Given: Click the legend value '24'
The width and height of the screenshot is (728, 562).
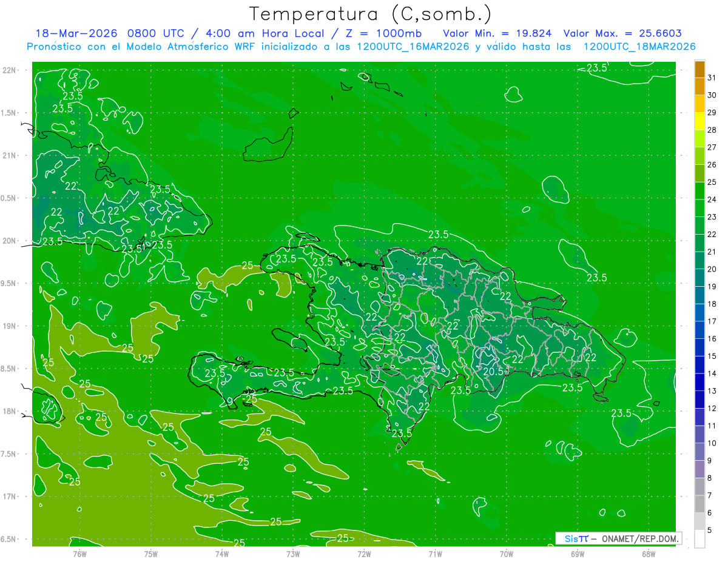Looking at the screenshot, I should (712, 199).
